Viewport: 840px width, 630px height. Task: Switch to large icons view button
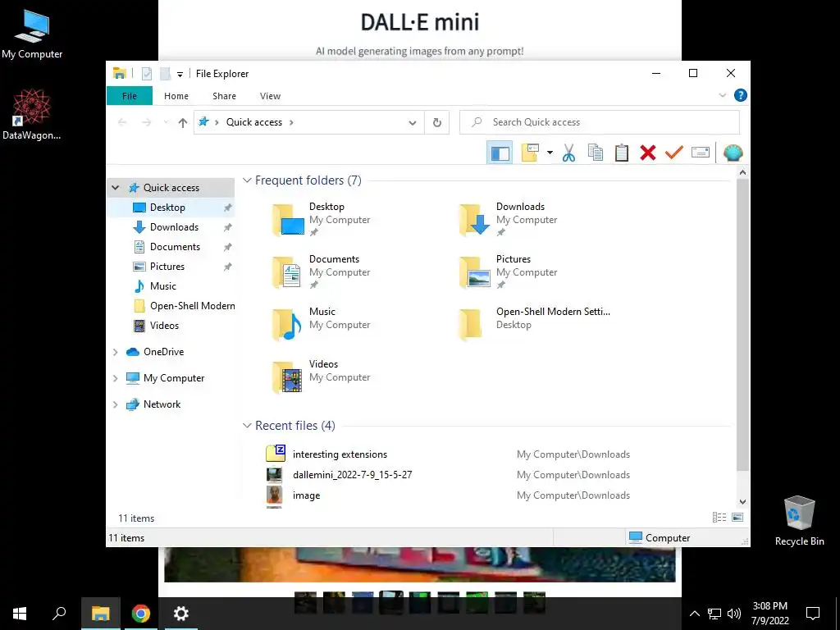point(737,518)
